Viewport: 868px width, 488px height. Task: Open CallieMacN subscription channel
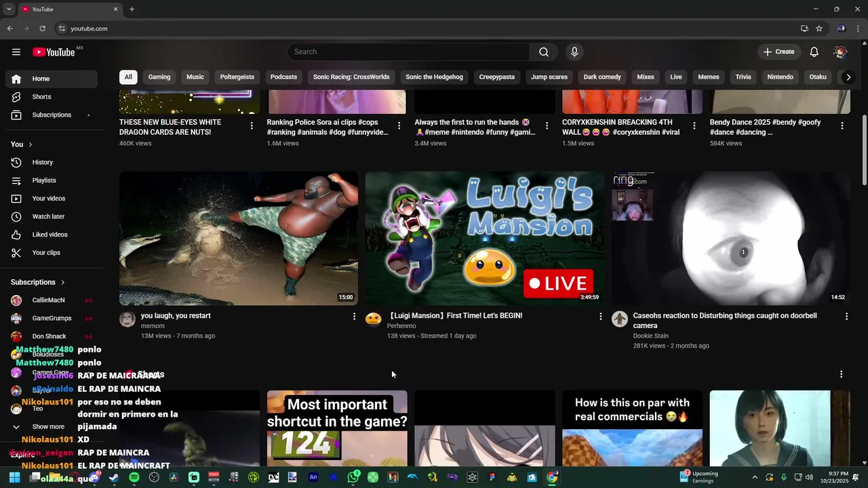[52, 300]
